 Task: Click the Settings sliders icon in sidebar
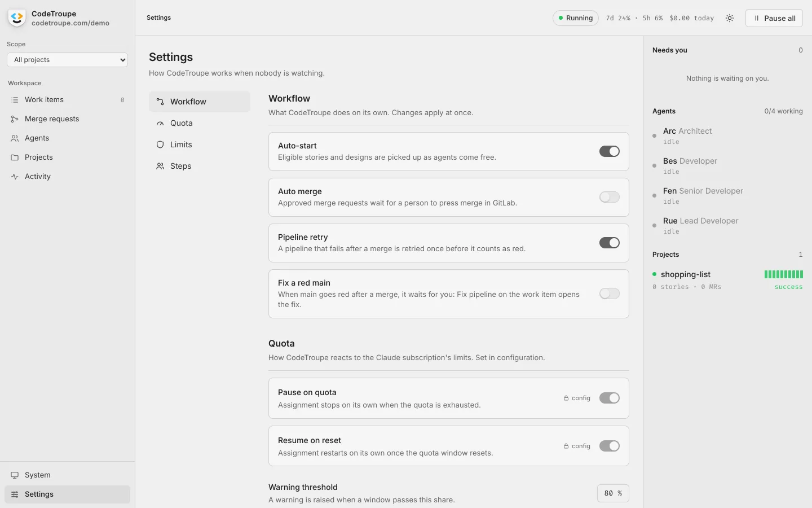point(15,494)
